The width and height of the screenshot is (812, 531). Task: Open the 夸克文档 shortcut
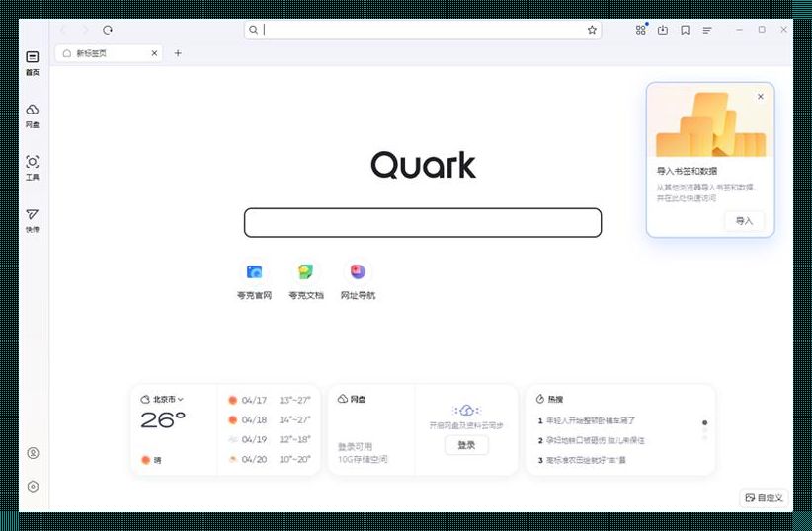[306, 280]
